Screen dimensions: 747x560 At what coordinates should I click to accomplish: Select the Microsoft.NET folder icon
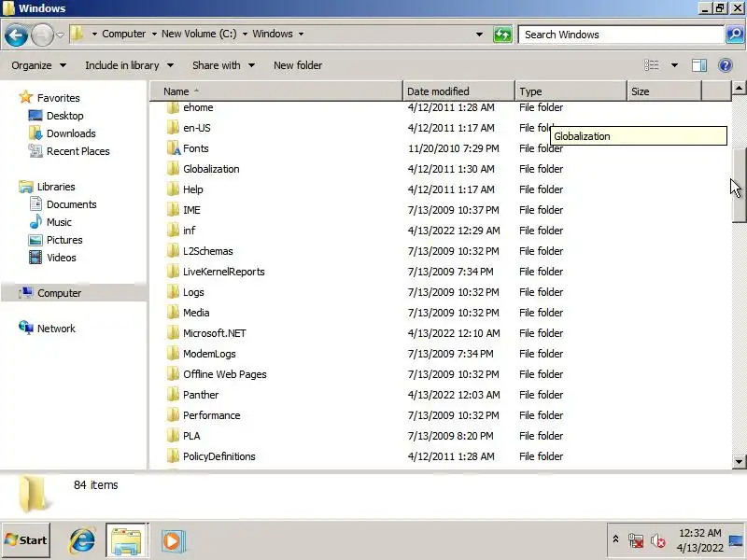click(x=173, y=333)
